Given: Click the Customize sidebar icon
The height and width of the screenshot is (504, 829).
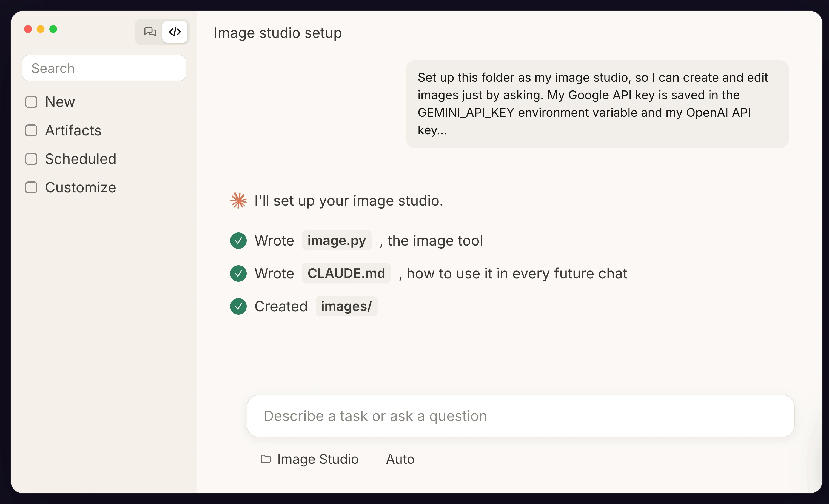Looking at the screenshot, I should (31, 188).
